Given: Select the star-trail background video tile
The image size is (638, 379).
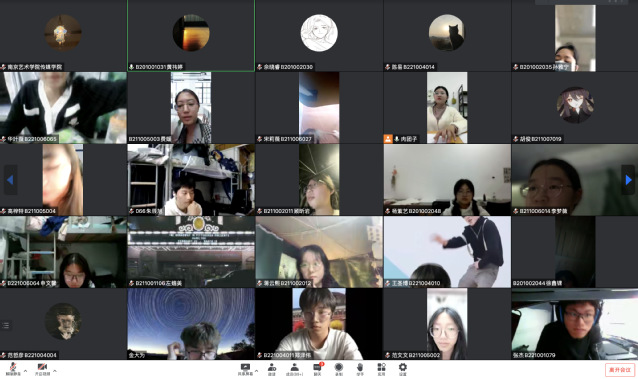Looking at the screenshot, I should pyautogui.click(x=191, y=324).
